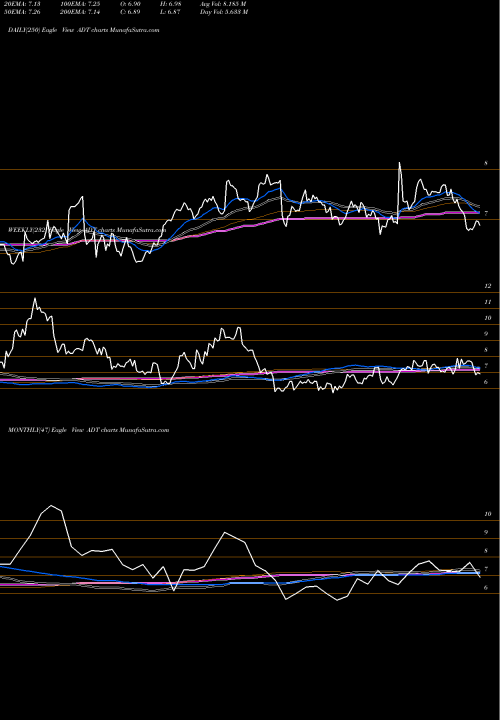
Task: Click the weekly chart axis label 9
Action: pos(486,334)
